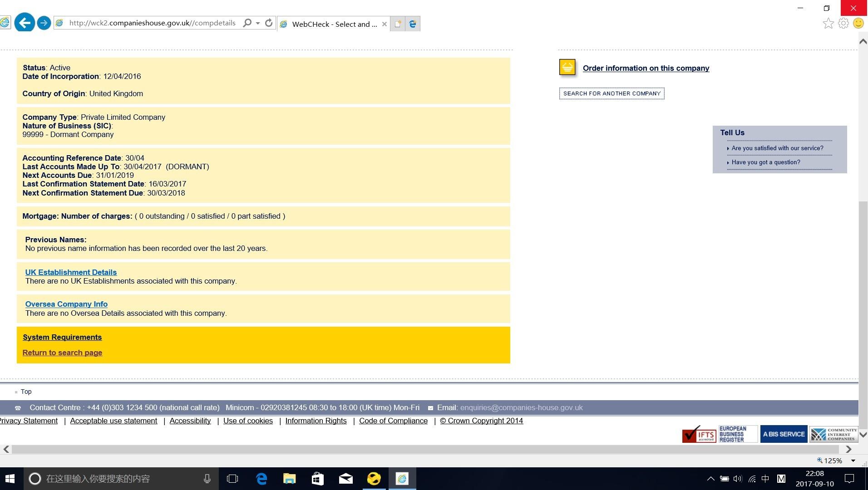Click the smiley feedback icon

click(858, 23)
